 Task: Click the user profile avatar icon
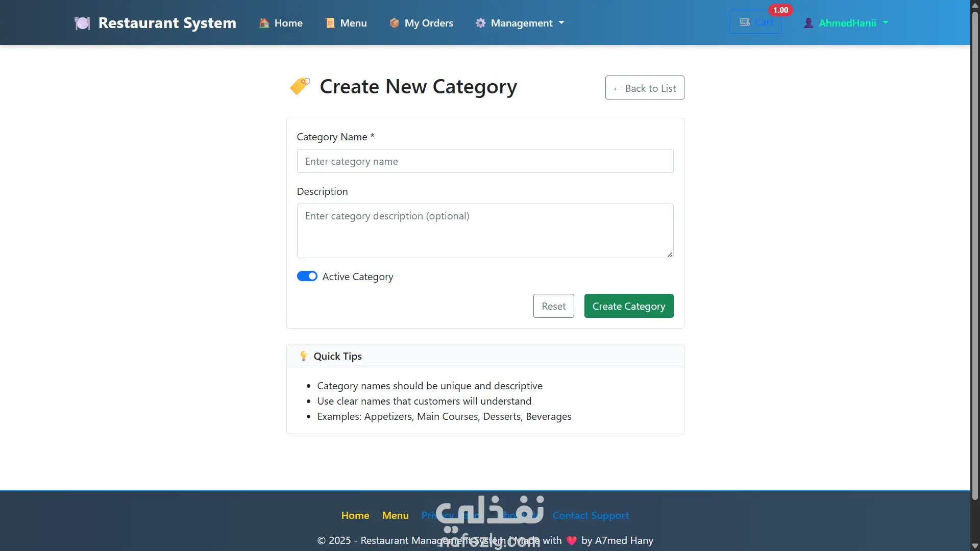(x=808, y=23)
